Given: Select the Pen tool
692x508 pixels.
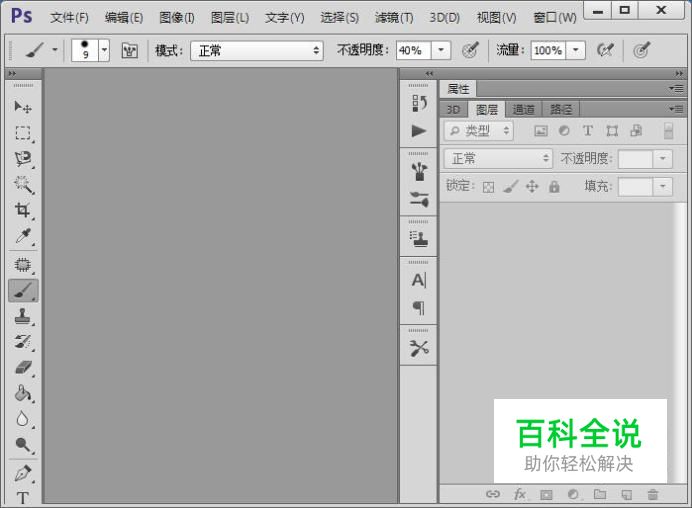Looking at the screenshot, I should pos(23,473).
